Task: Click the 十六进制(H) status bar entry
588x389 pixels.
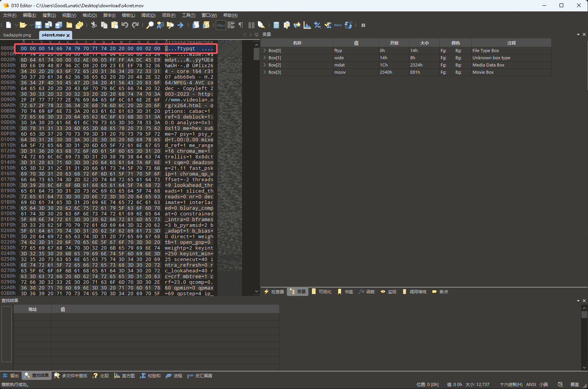Action: point(511,384)
